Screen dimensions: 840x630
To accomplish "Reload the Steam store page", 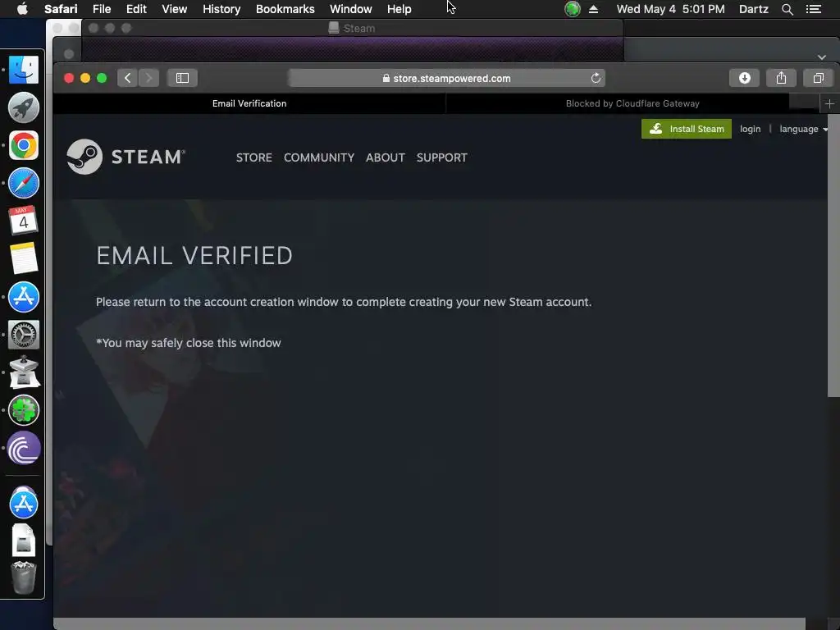I will [596, 78].
